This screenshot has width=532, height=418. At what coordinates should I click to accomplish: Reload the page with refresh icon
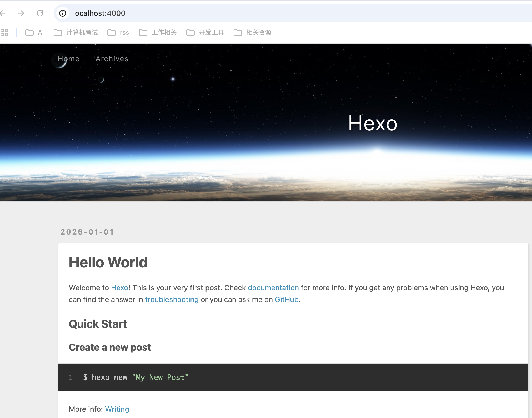click(40, 13)
